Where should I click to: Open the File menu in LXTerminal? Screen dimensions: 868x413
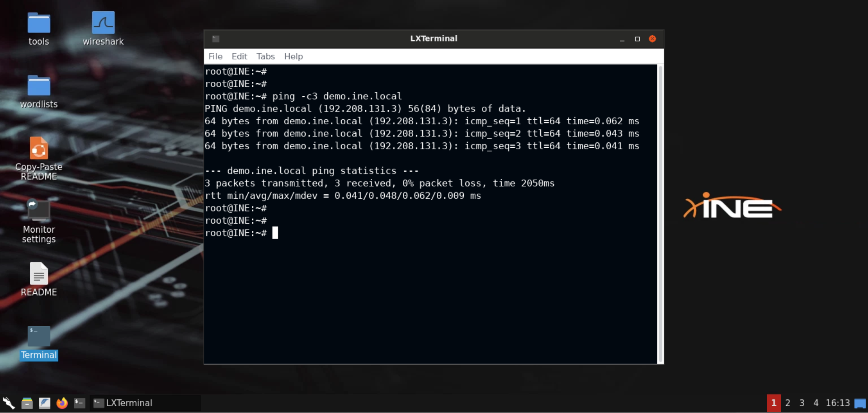coord(215,56)
